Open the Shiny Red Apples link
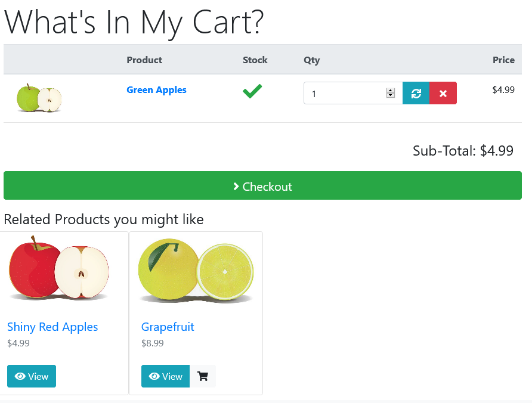 (52, 327)
